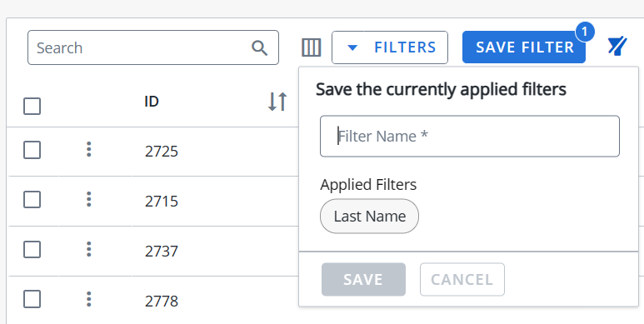Click the Last Name filter chip
The width and height of the screenshot is (644, 324).
[x=369, y=217]
